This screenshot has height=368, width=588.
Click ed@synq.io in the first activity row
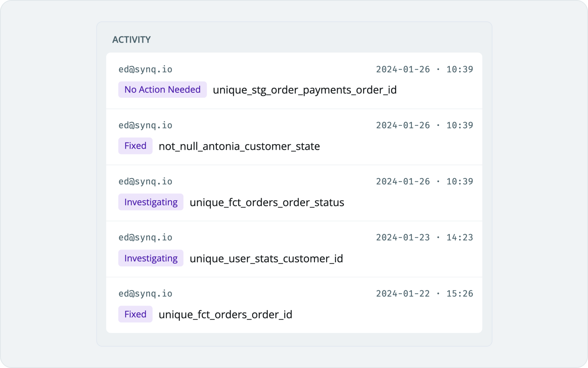tap(145, 70)
